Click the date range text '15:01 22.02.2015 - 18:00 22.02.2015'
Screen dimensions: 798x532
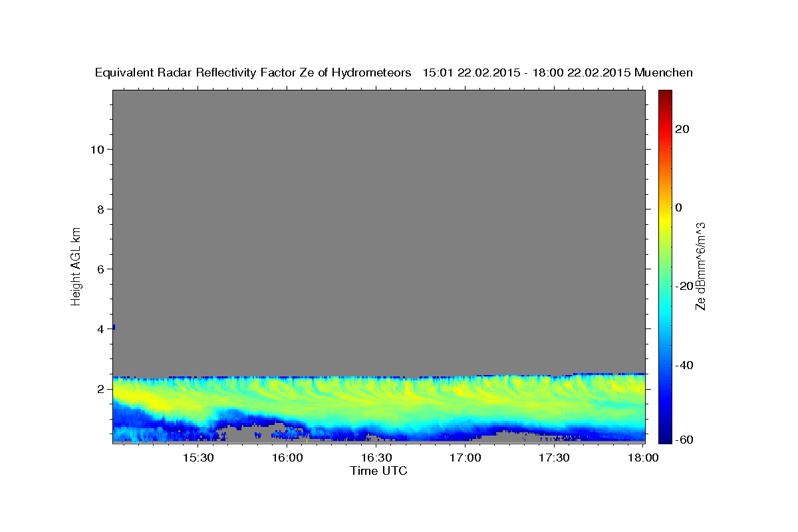(527, 73)
